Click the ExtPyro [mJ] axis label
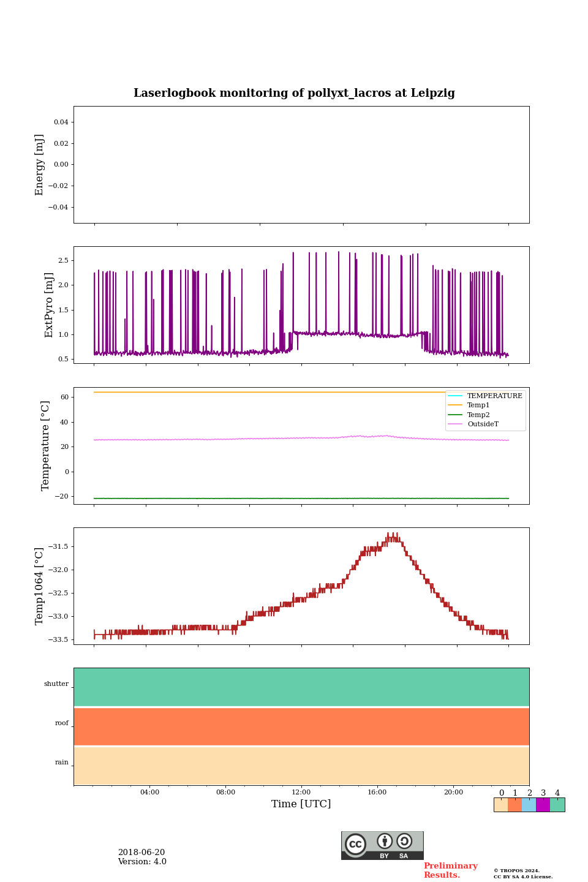 [49, 305]
